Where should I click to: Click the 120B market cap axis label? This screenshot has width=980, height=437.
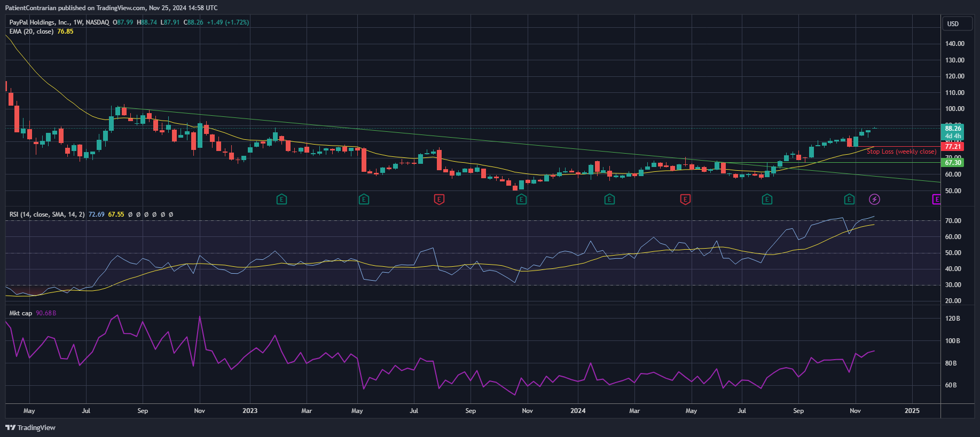click(953, 319)
